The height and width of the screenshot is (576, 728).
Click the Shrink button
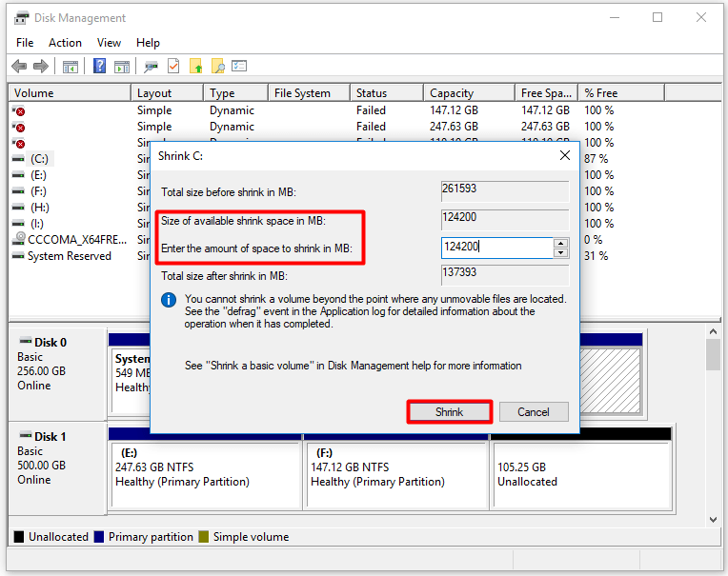pyautogui.click(x=450, y=412)
